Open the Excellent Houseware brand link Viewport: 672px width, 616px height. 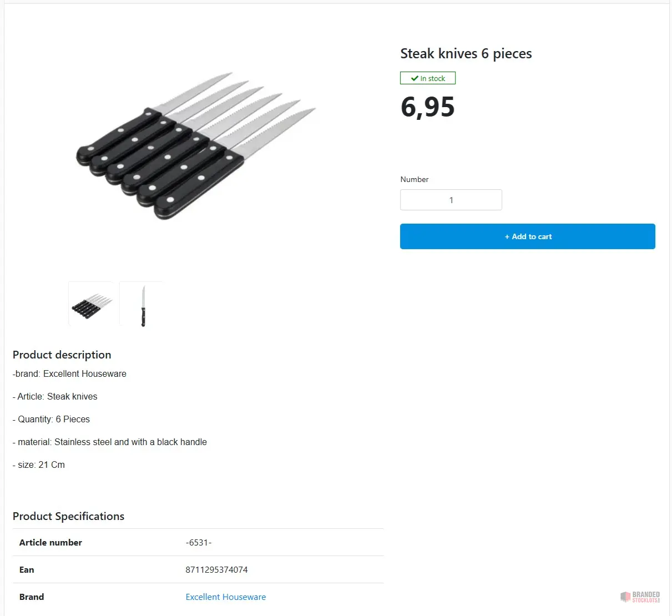click(225, 597)
